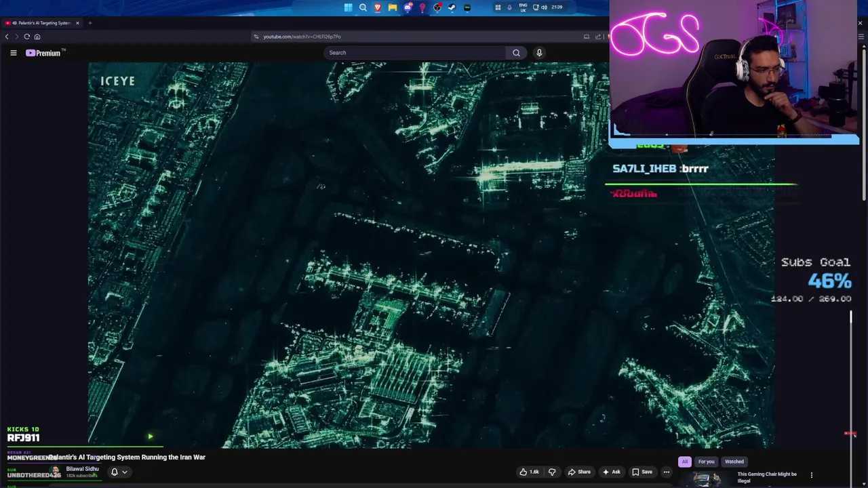The width and height of the screenshot is (868, 488).
Task: Open File Explorer from the taskbar
Action: click(x=393, y=7)
